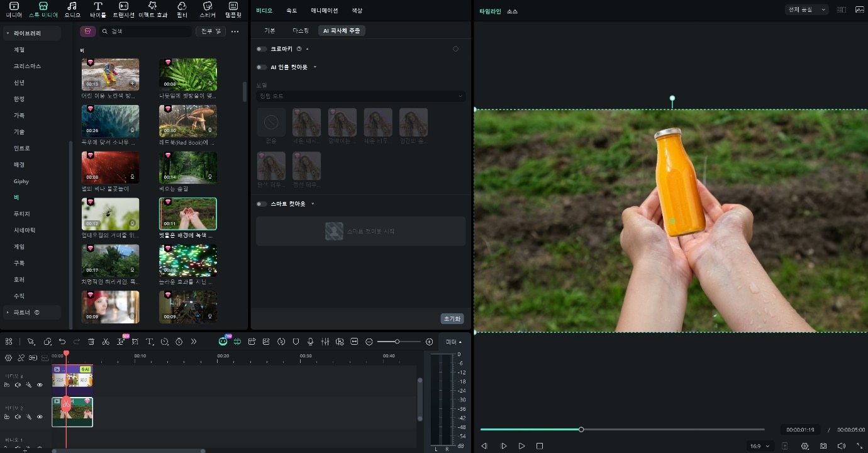Enable the 크로마키 (Chroma Key) toggle
Viewport: 868px width, 453px height.
pyautogui.click(x=262, y=49)
